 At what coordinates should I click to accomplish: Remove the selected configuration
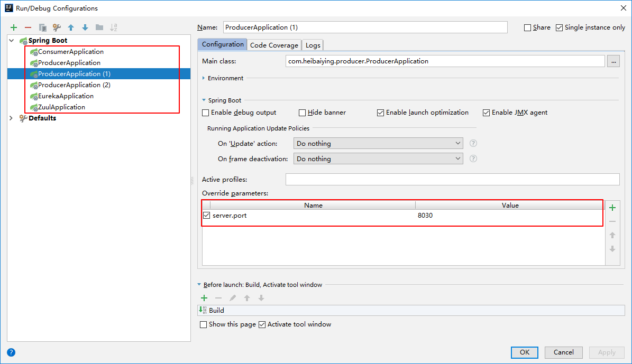28,27
